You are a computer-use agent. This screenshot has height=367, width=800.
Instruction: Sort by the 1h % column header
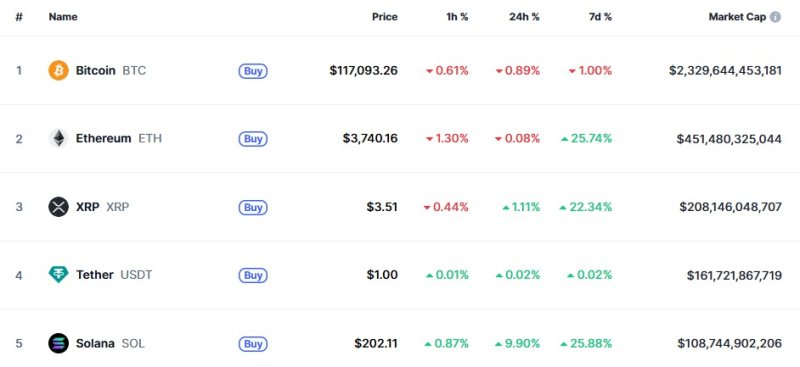coord(457,17)
